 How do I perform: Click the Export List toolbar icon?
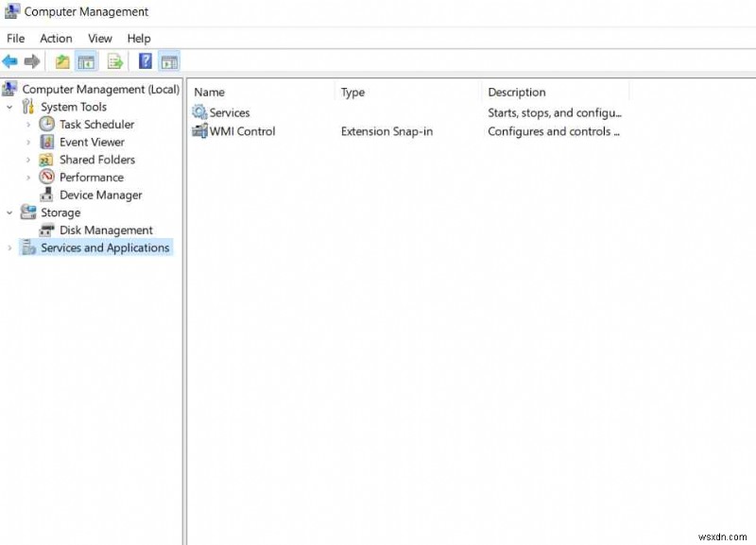tap(115, 61)
